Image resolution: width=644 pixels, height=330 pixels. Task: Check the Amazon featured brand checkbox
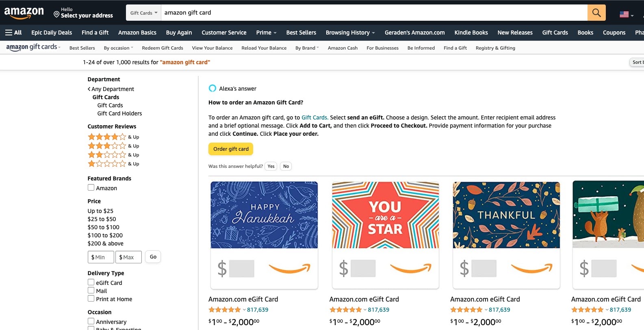pos(91,188)
